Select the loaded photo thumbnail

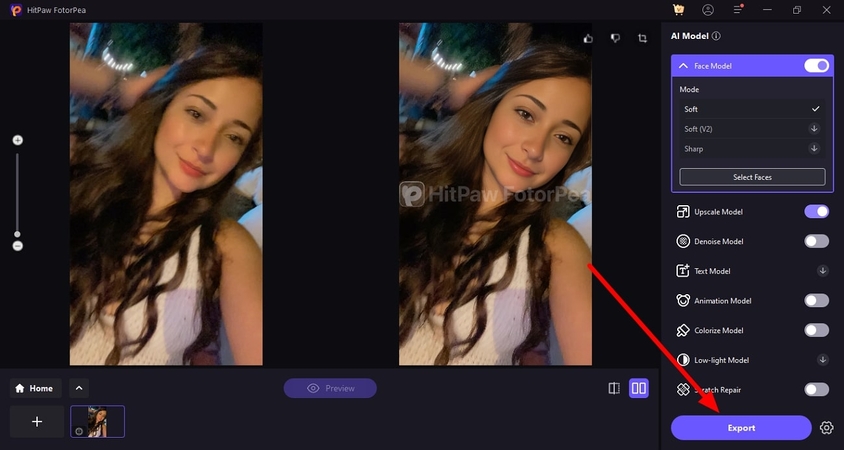point(97,421)
